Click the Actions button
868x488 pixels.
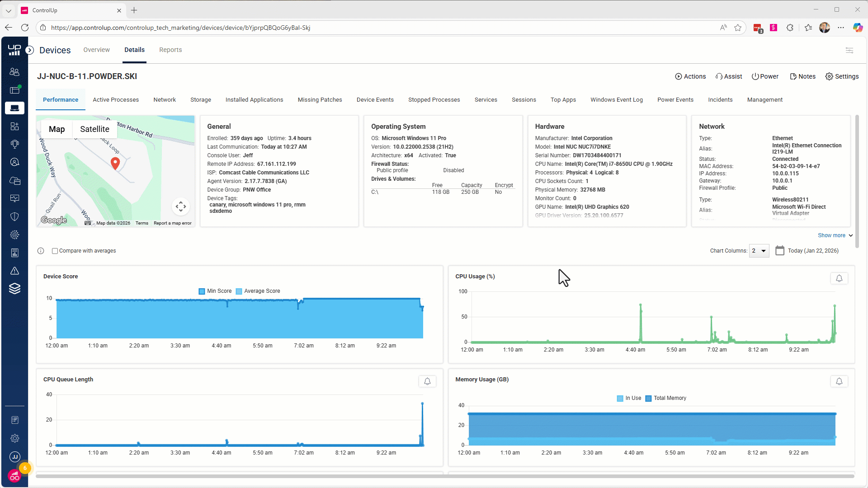click(690, 76)
